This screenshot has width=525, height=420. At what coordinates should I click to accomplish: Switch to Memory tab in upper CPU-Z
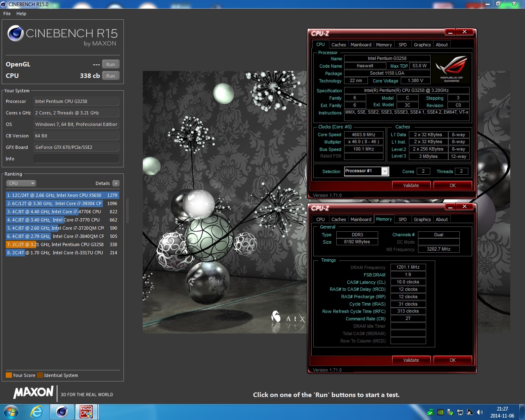tap(384, 45)
